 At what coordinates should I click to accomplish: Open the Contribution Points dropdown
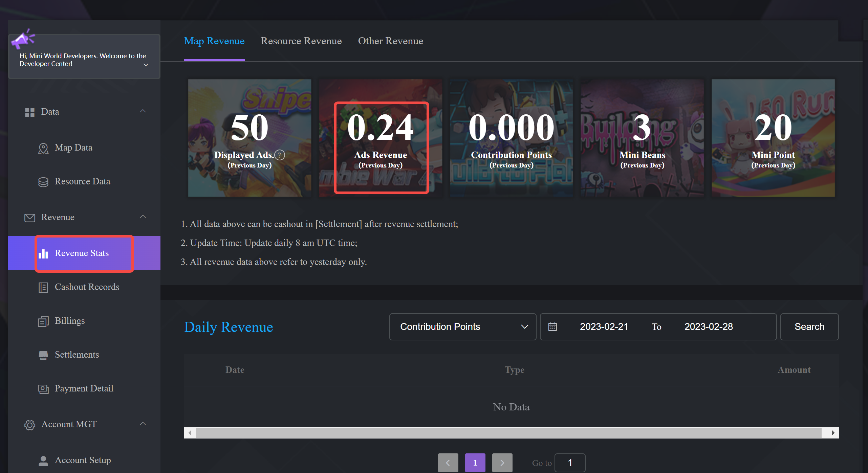point(462,327)
